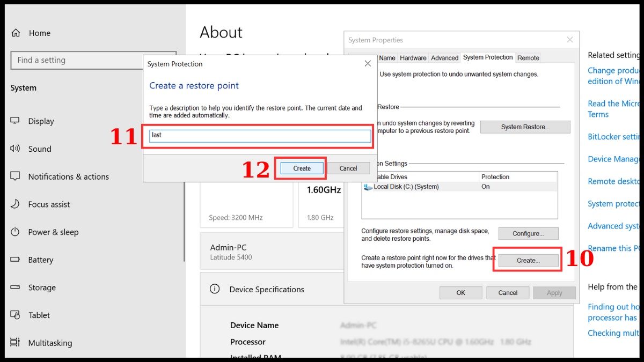Click the Admin-PC Latitude 5400 card
Viewport: 644px width, 362px height.
[272, 252]
